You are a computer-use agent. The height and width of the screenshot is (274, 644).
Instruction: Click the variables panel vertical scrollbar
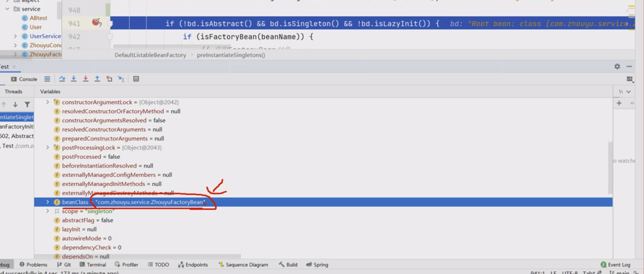pos(610,168)
